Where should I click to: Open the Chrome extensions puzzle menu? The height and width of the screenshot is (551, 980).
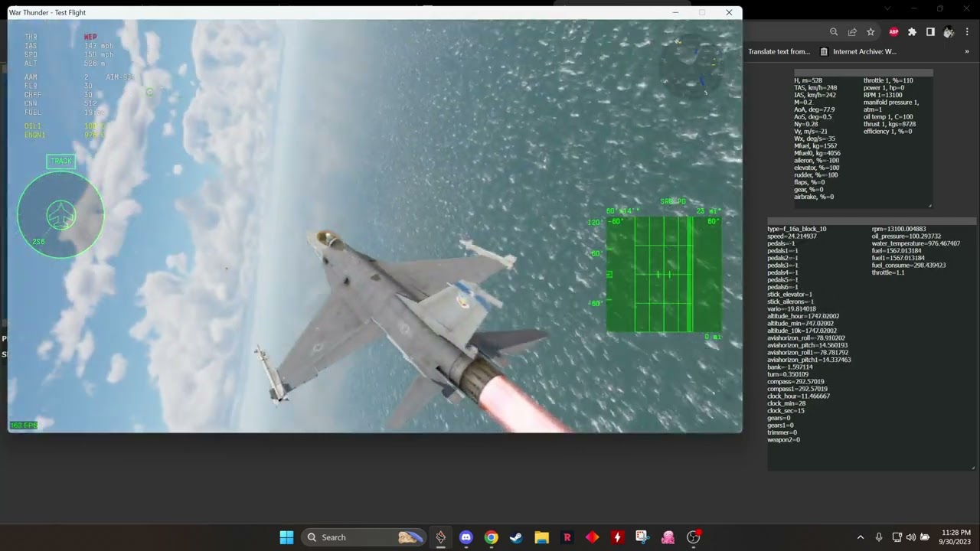tap(912, 32)
